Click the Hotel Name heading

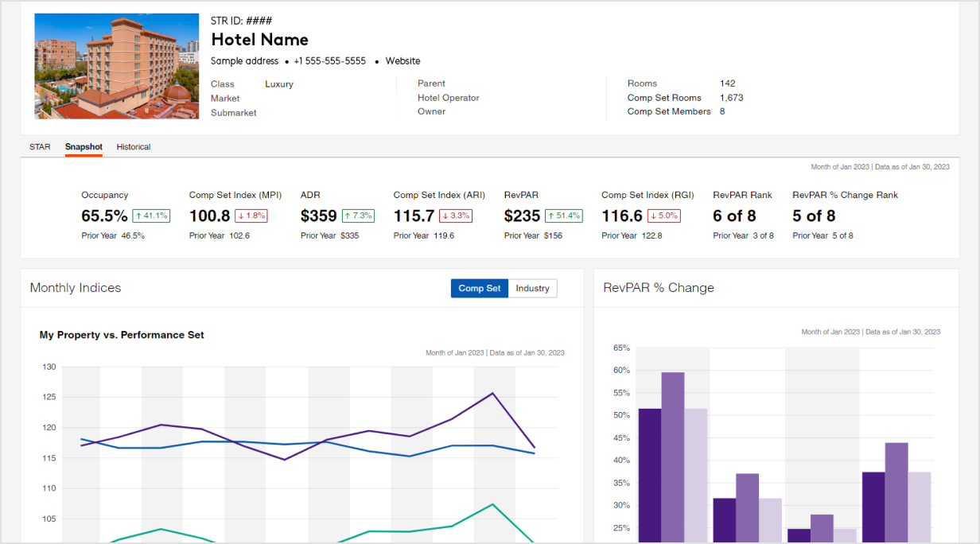tap(259, 40)
